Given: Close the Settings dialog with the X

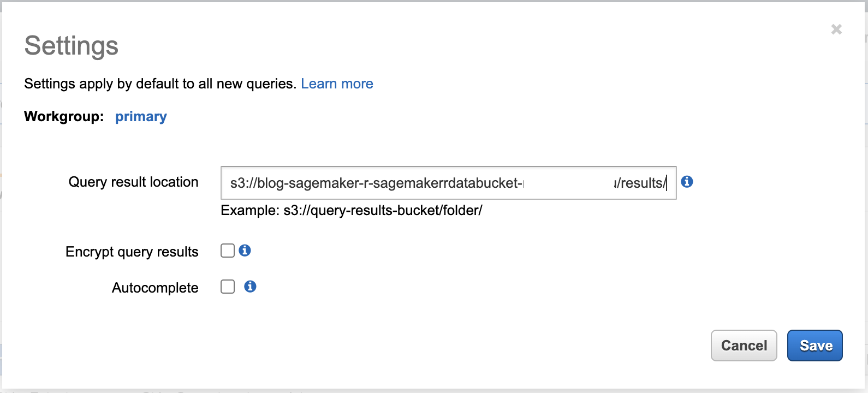Looking at the screenshot, I should tap(836, 29).
